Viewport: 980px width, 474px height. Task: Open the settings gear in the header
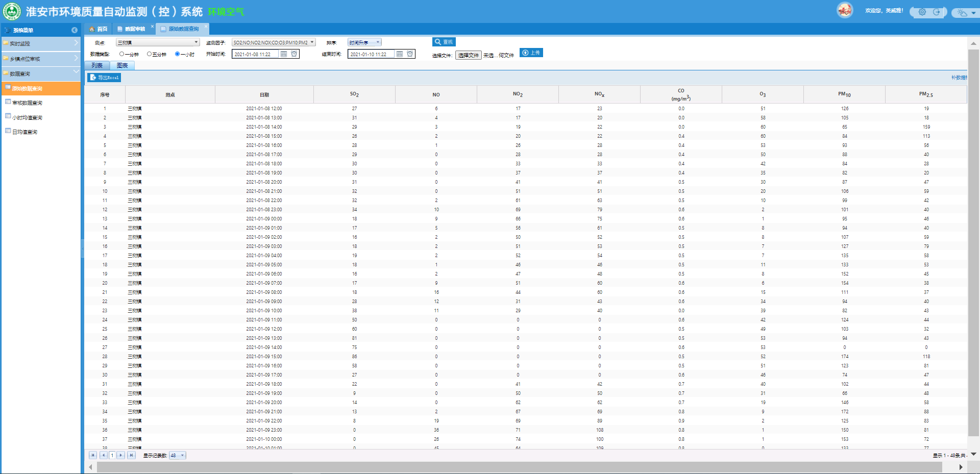[922, 12]
